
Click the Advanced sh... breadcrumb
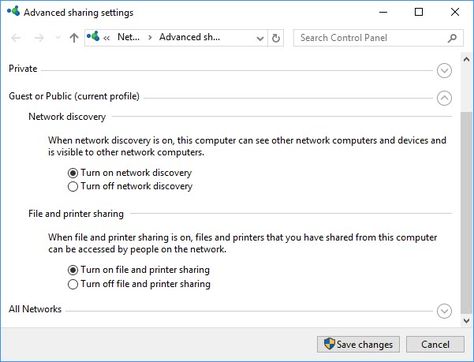(189, 37)
